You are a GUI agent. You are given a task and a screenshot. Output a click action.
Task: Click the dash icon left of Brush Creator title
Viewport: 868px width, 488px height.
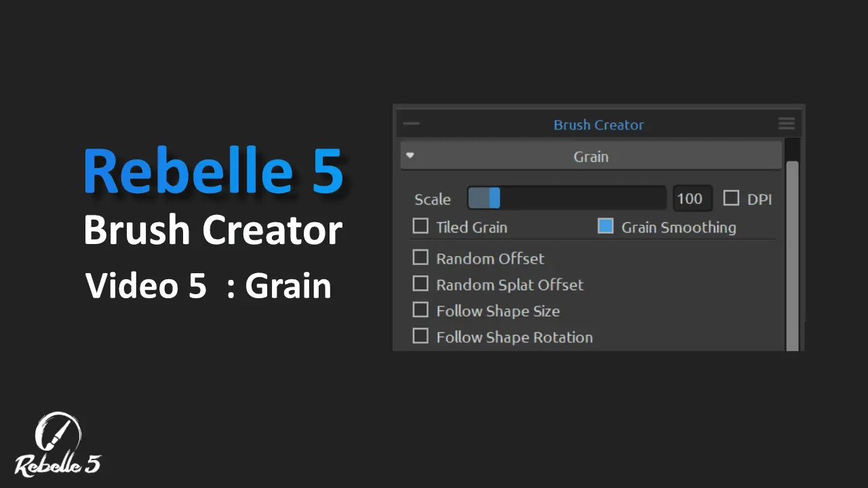pos(411,123)
